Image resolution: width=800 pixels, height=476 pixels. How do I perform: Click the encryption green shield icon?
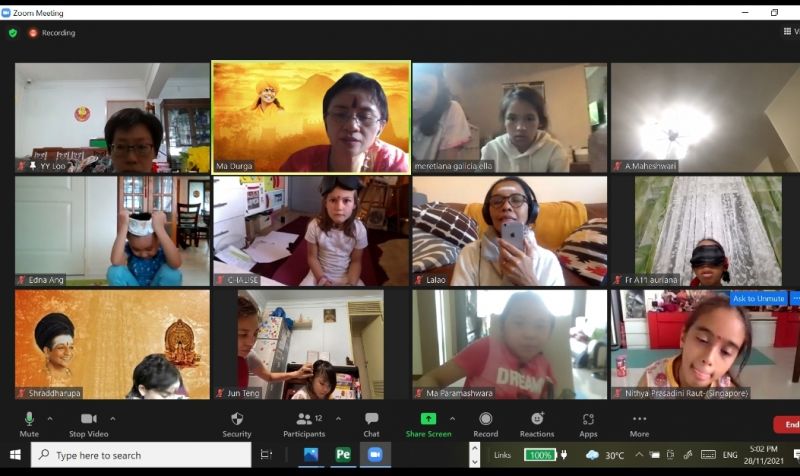(x=13, y=33)
